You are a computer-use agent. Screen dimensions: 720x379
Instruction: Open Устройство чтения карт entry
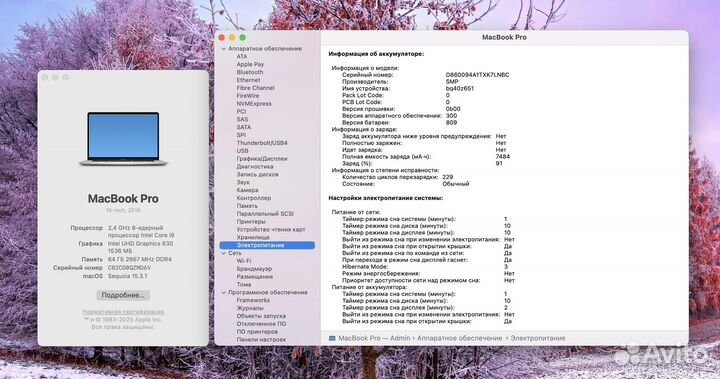(271, 229)
